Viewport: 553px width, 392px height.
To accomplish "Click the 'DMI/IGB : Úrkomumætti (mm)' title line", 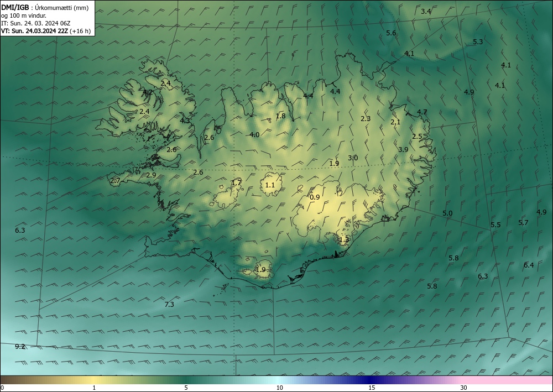I will (45, 8).
